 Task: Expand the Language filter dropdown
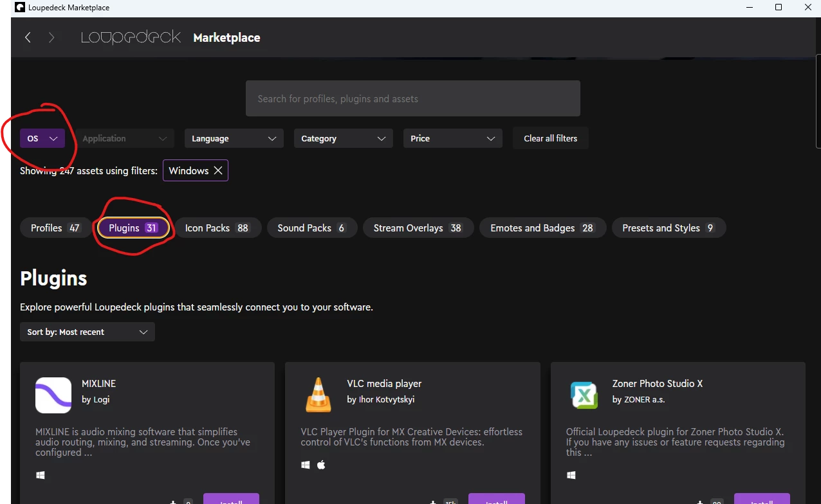click(x=234, y=138)
